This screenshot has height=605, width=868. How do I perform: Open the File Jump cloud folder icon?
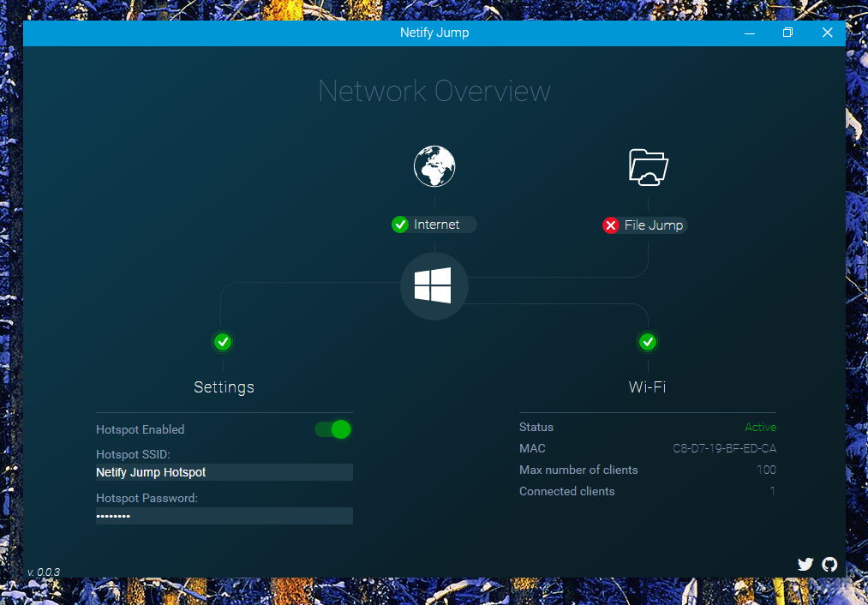point(649,167)
